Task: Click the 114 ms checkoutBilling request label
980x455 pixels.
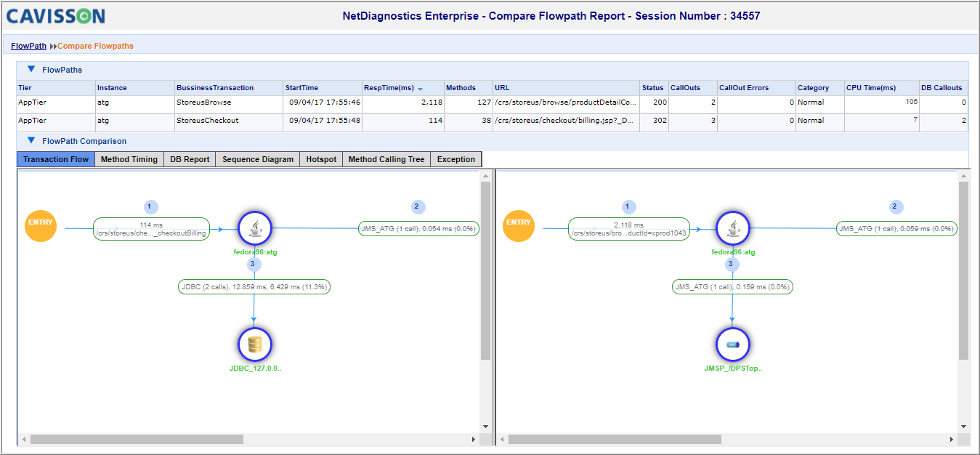Action: point(151,229)
